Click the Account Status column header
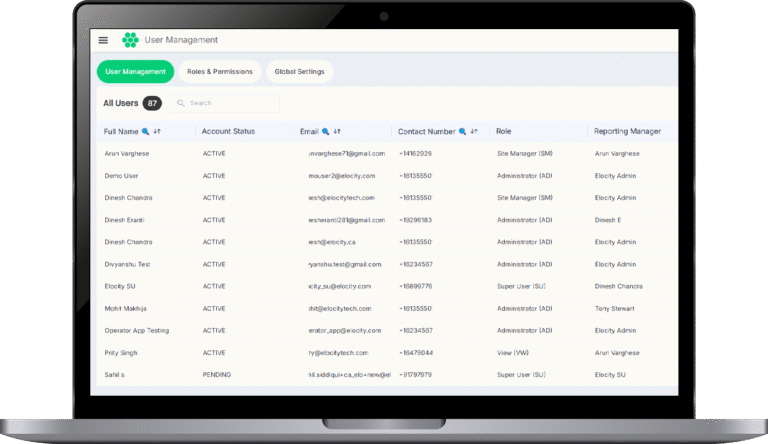 [228, 131]
